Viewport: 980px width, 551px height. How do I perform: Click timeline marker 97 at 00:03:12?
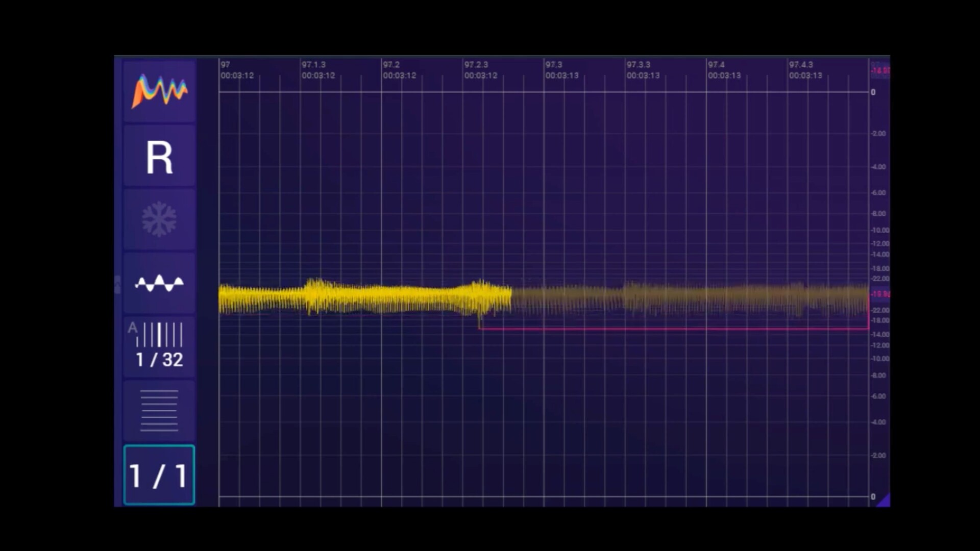coord(236,70)
